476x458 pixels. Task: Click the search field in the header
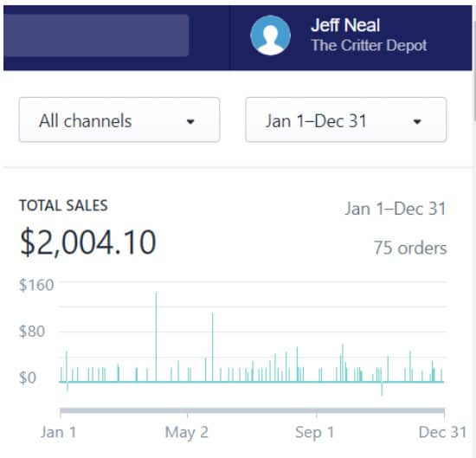click(96, 35)
